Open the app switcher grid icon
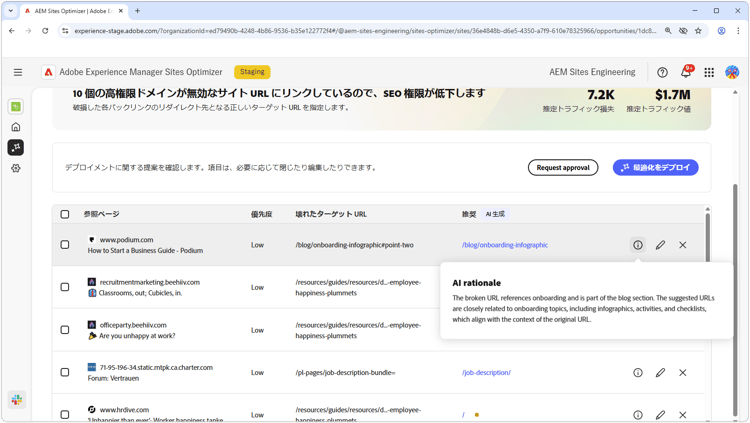 click(709, 72)
